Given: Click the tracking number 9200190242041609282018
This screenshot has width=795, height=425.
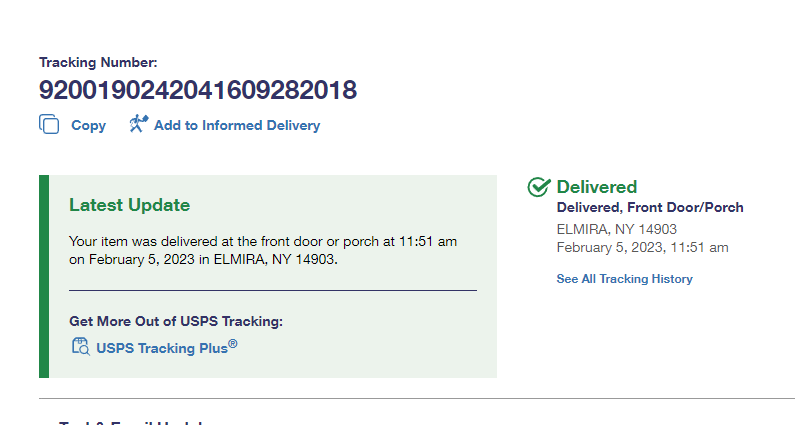Looking at the screenshot, I should [198, 91].
